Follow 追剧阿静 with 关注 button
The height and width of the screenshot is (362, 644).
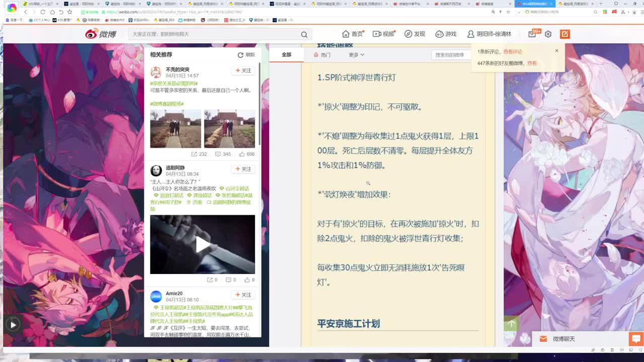tap(244, 169)
